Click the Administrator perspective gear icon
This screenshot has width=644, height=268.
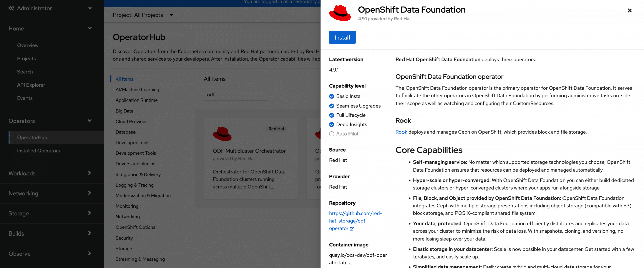coord(11,8)
